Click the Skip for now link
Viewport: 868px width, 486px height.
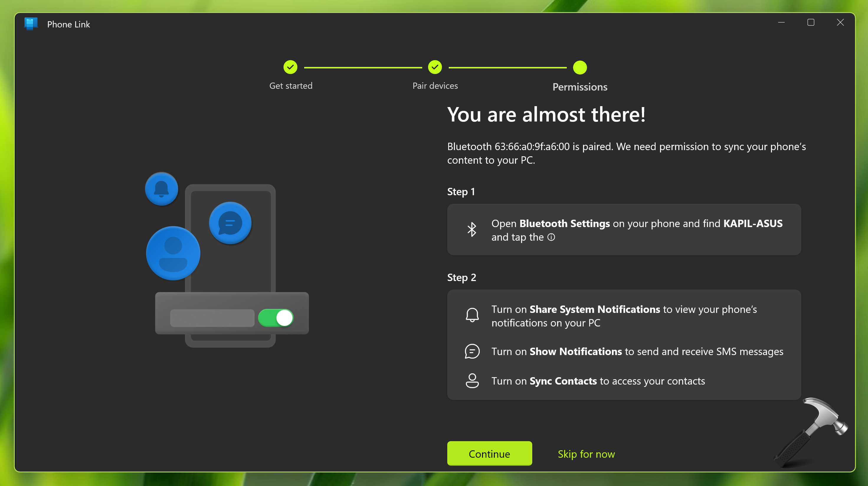[x=586, y=454]
